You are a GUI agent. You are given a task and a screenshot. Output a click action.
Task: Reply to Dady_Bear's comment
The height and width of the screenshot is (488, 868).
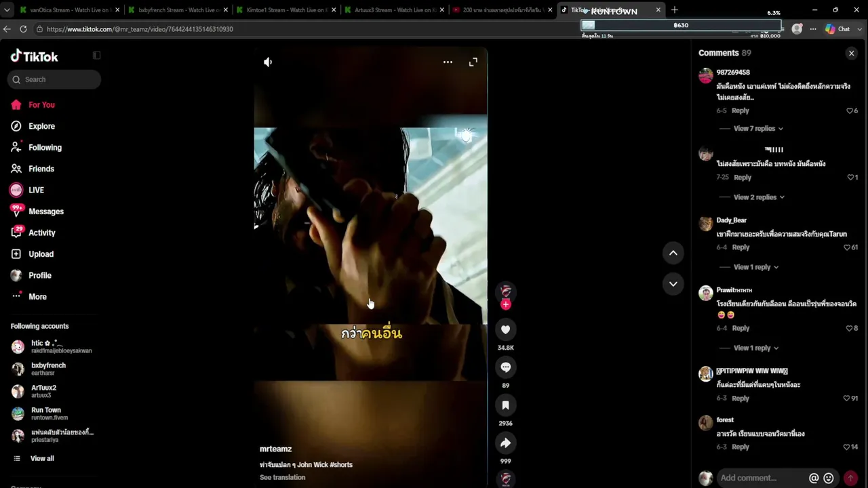point(741,247)
